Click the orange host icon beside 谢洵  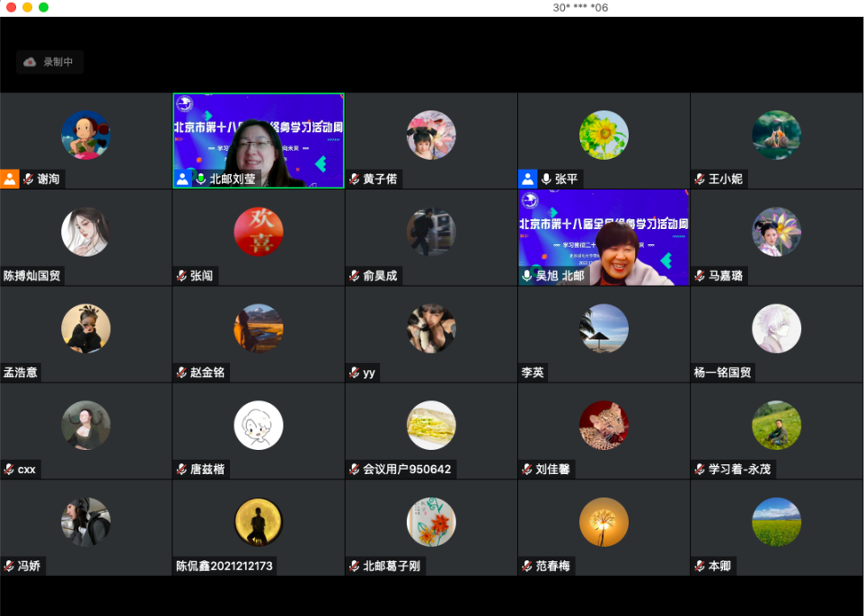click(10, 179)
